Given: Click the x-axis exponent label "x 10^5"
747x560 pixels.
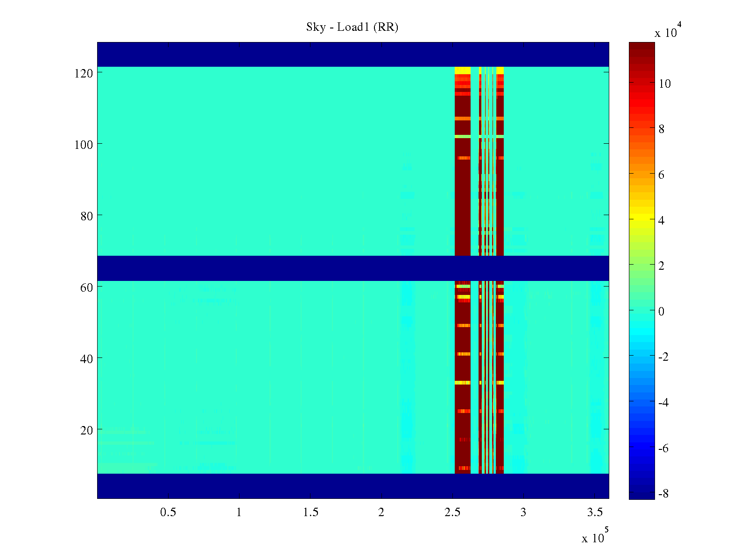Looking at the screenshot, I should click(595, 536).
